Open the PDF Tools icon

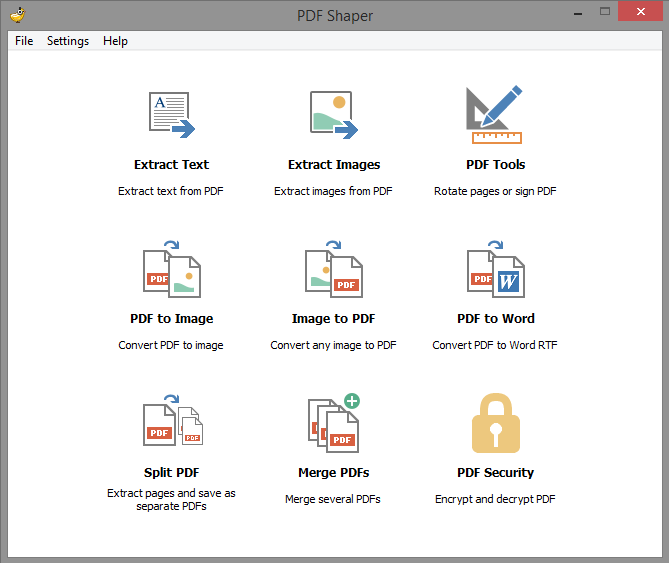[494, 114]
